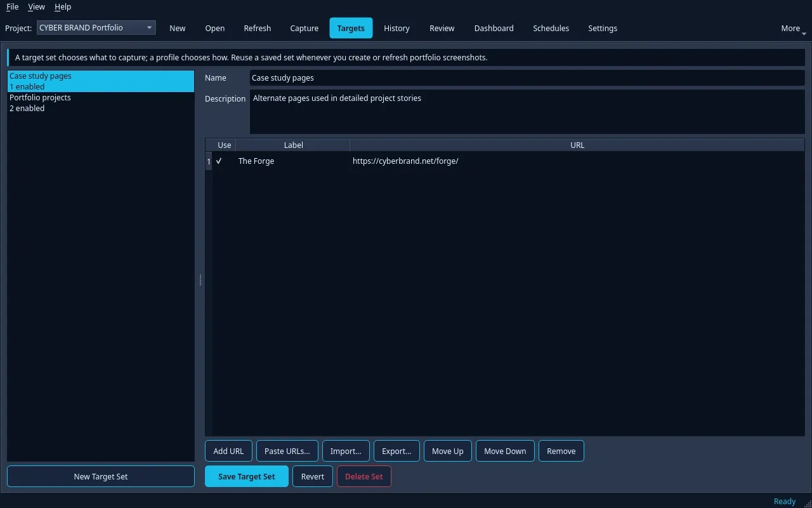The image size is (812, 508).
Task: Select the cyberbrand.net/forge URL cell
Action: [x=577, y=161]
